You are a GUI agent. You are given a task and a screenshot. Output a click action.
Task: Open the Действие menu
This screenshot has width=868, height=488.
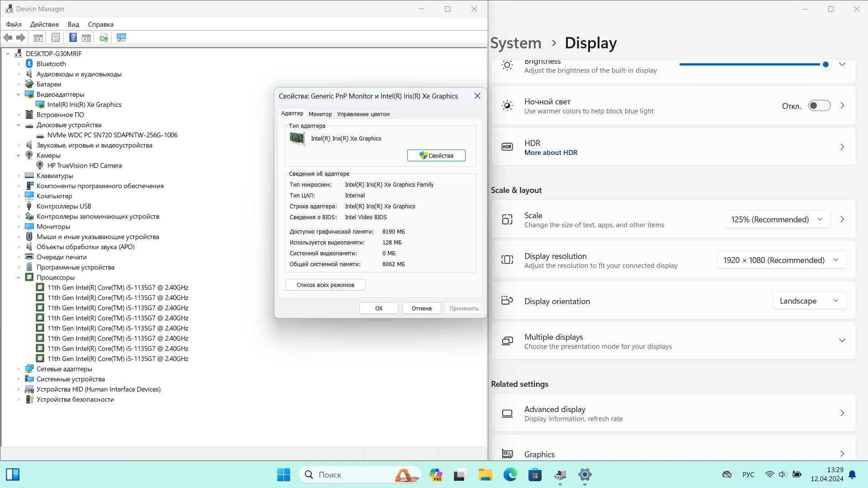(x=44, y=24)
